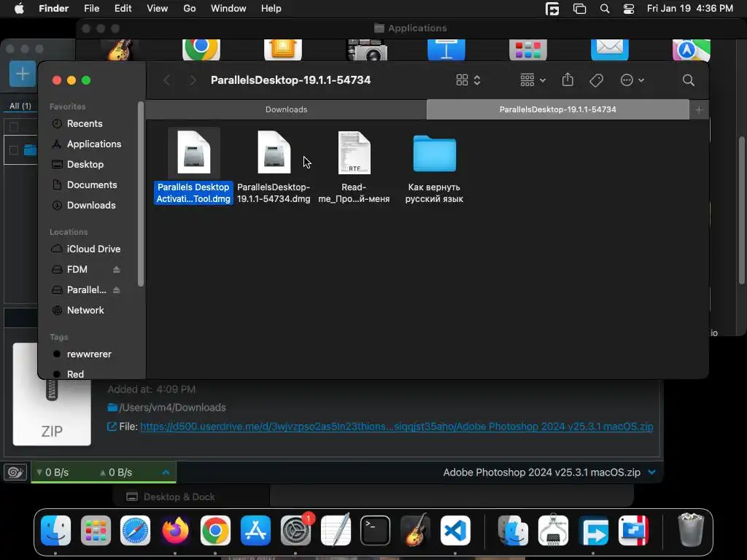
Task: Open Spotlight search in menu bar
Action: coord(605,9)
